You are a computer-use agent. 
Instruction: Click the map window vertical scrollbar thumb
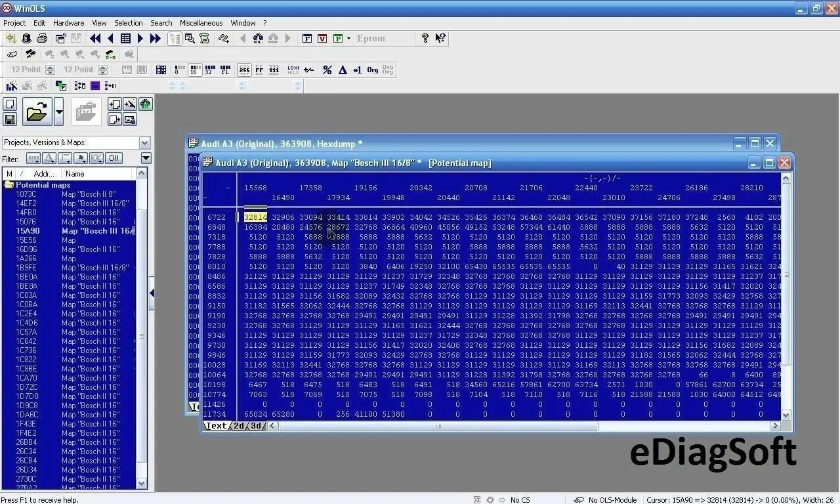pyautogui.click(x=786, y=276)
